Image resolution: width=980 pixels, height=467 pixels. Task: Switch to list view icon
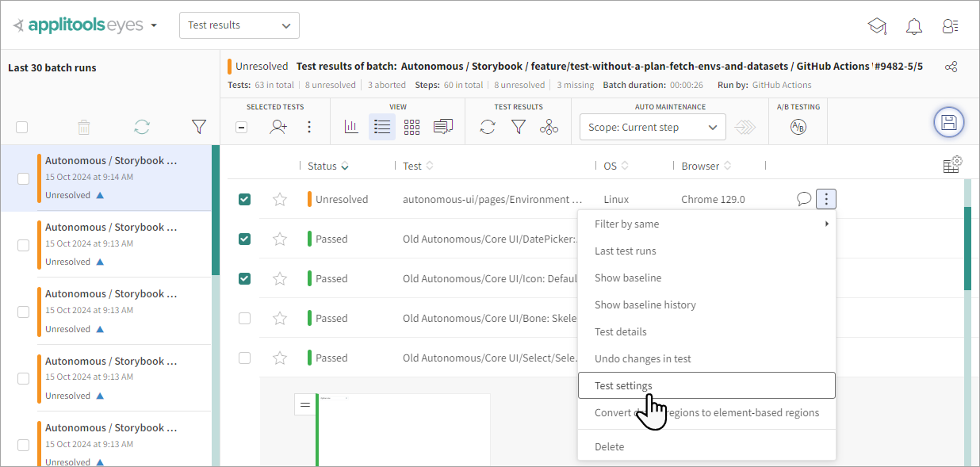pyautogui.click(x=382, y=127)
